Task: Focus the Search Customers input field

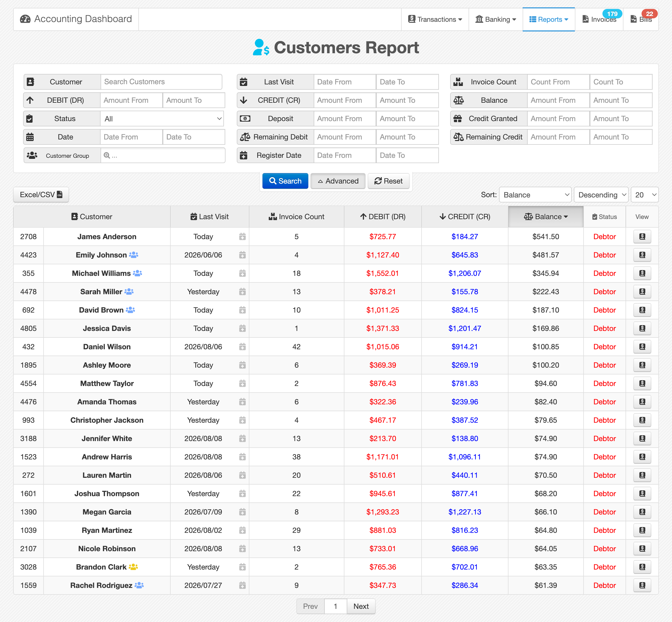Action: [161, 82]
